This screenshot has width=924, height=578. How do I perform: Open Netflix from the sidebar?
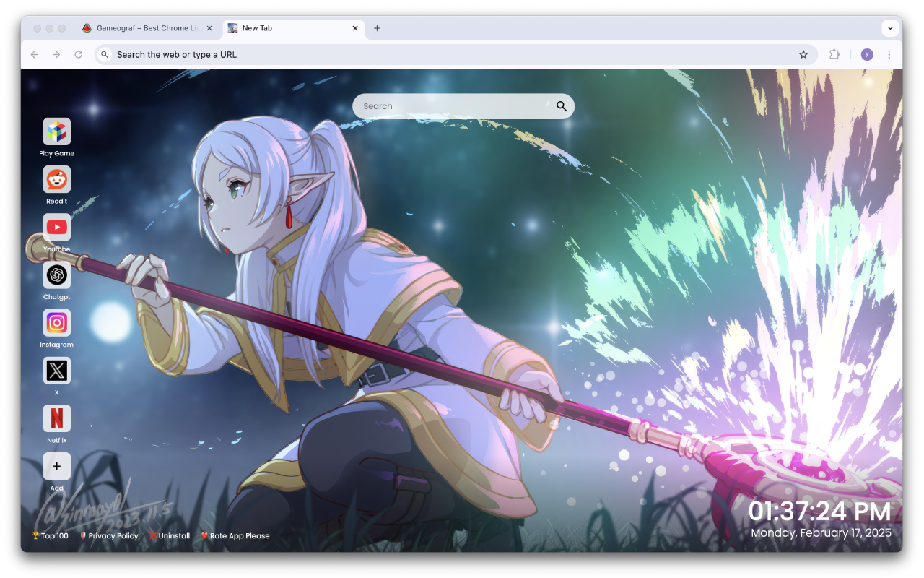click(56, 418)
